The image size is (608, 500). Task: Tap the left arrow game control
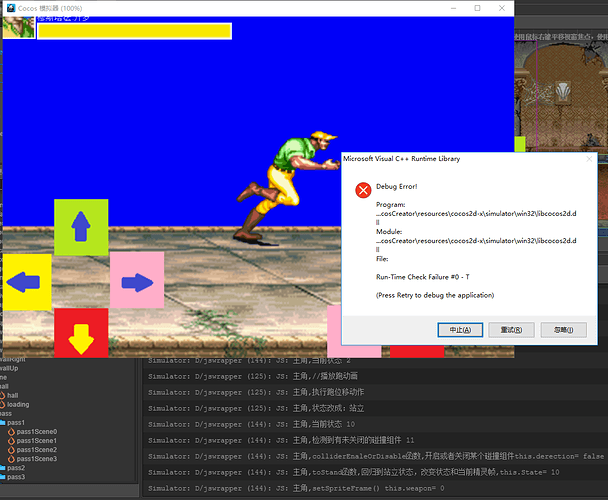[26, 282]
